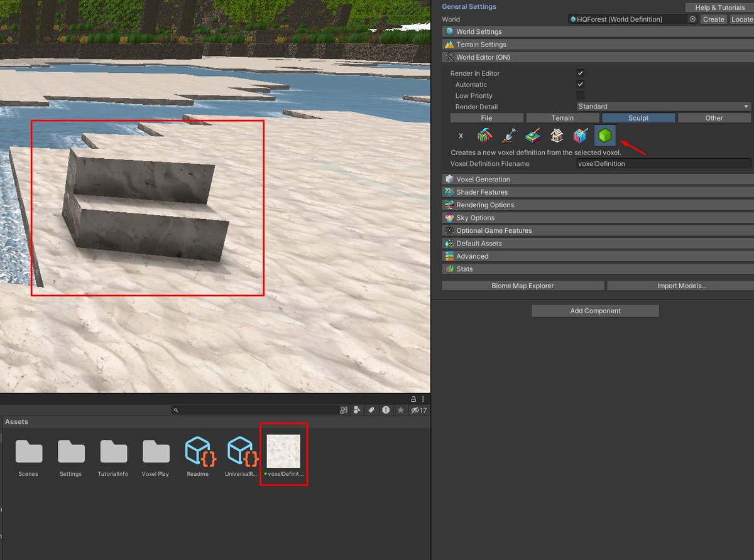Screen dimensions: 754x560
Task: Uncheck the Automatic option
Action: tap(580, 84)
